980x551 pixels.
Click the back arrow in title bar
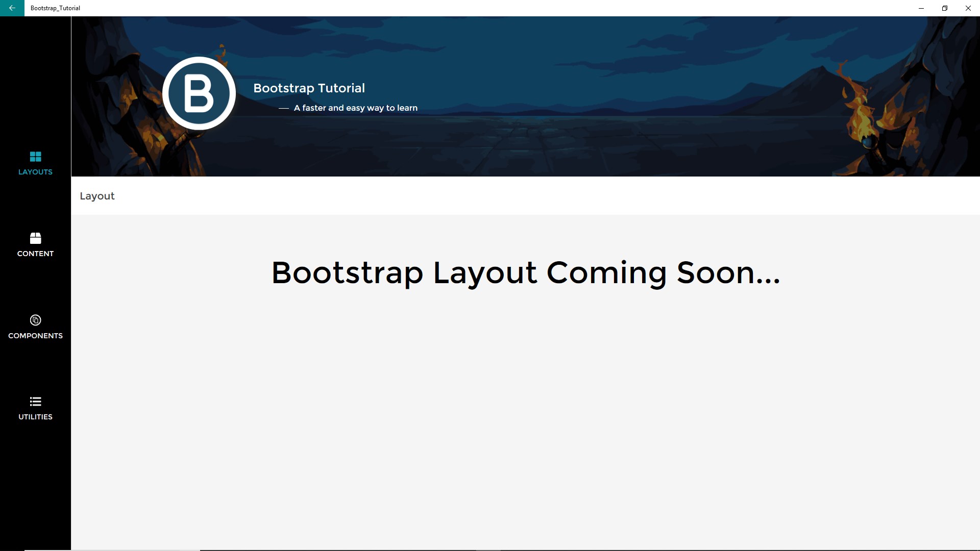12,8
